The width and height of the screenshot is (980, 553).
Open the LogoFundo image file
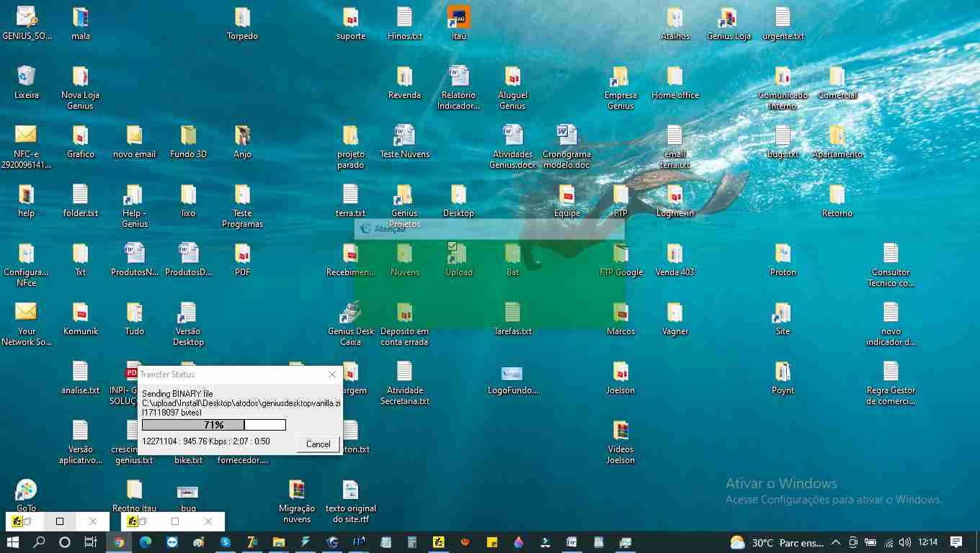pos(512,373)
